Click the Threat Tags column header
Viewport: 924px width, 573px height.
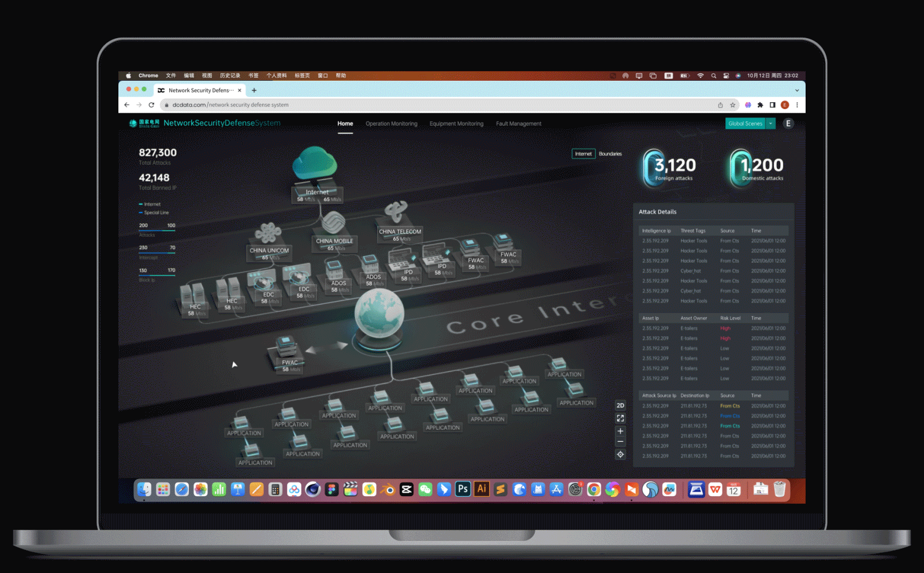[x=693, y=230]
